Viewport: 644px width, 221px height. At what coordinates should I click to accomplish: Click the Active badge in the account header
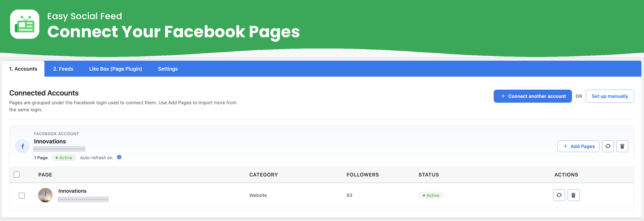[64, 158]
